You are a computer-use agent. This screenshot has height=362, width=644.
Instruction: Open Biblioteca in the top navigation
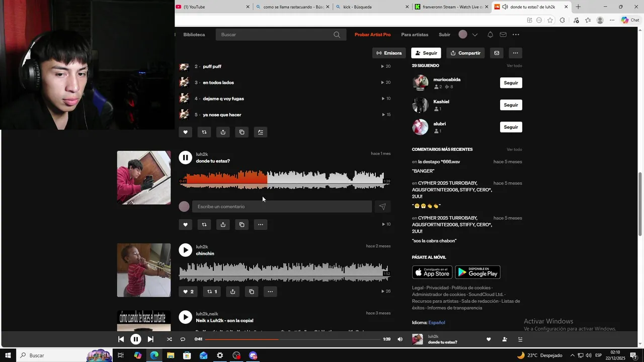194,35
